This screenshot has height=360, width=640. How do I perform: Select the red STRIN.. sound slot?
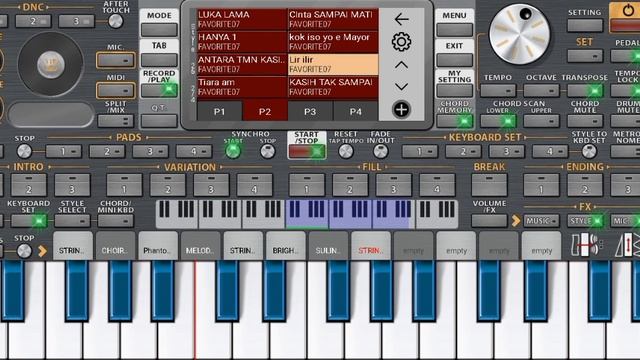371,246
